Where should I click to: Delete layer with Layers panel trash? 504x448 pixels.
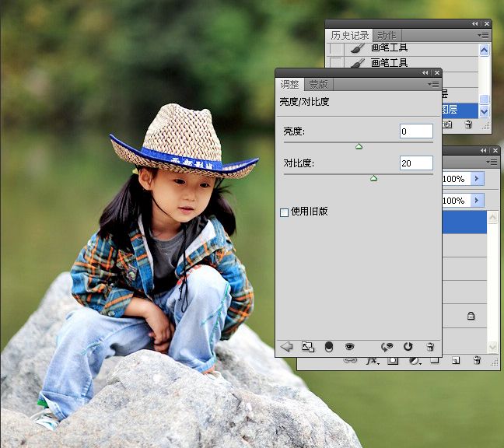point(477,360)
